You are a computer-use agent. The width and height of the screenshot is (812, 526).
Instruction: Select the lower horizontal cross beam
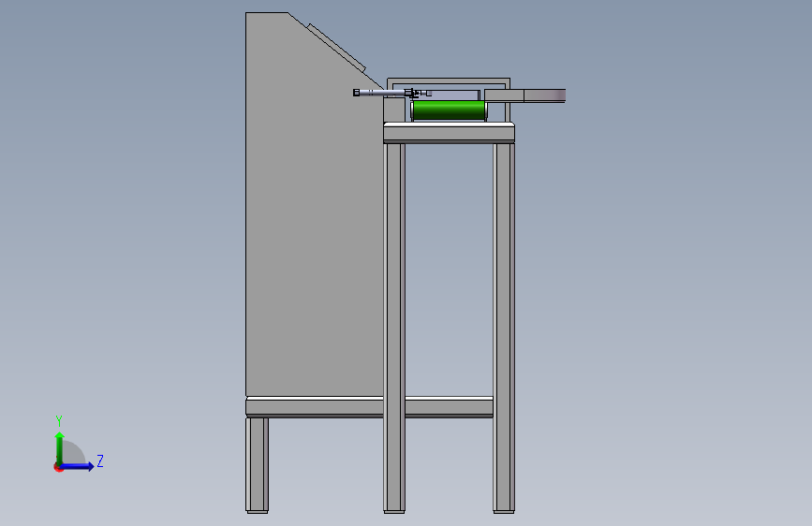click(x=369, y=407)
